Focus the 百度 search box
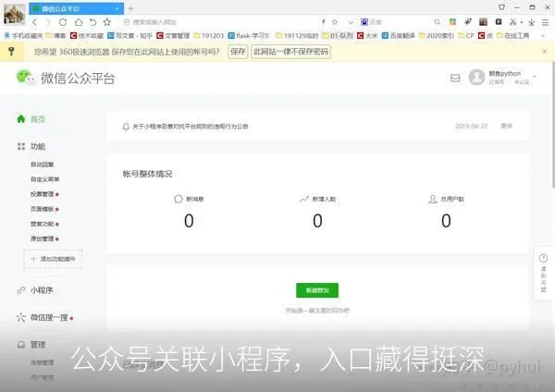 click(400, 22)
